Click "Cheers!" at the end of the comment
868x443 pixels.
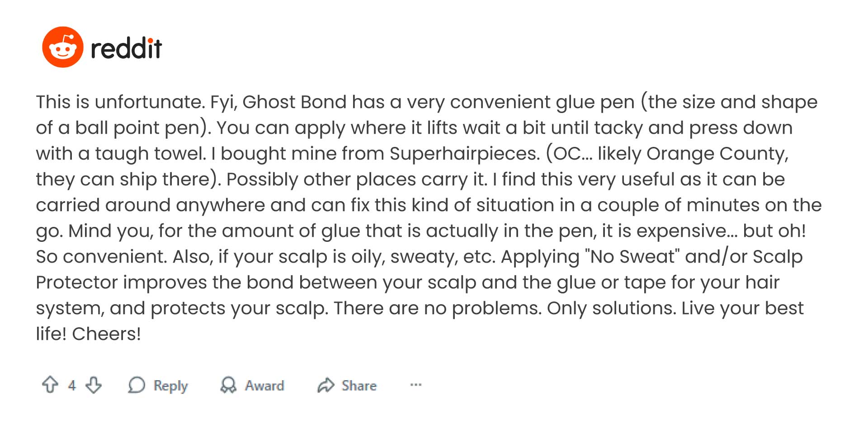click(107, 334)
